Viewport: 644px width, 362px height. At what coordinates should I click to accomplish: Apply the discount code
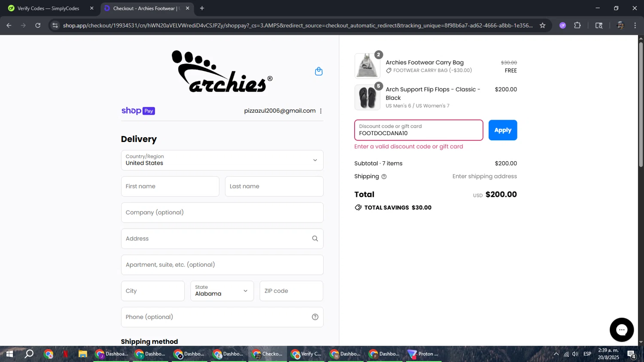click(x=503, y=130)
